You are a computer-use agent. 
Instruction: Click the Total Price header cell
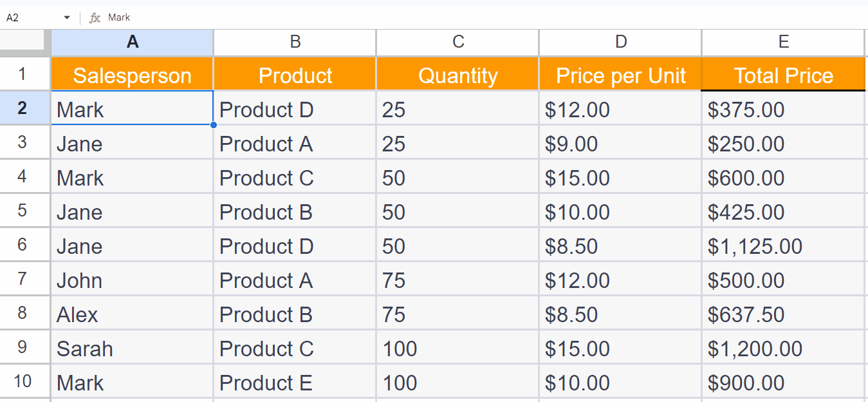click(x=783, y=75)
